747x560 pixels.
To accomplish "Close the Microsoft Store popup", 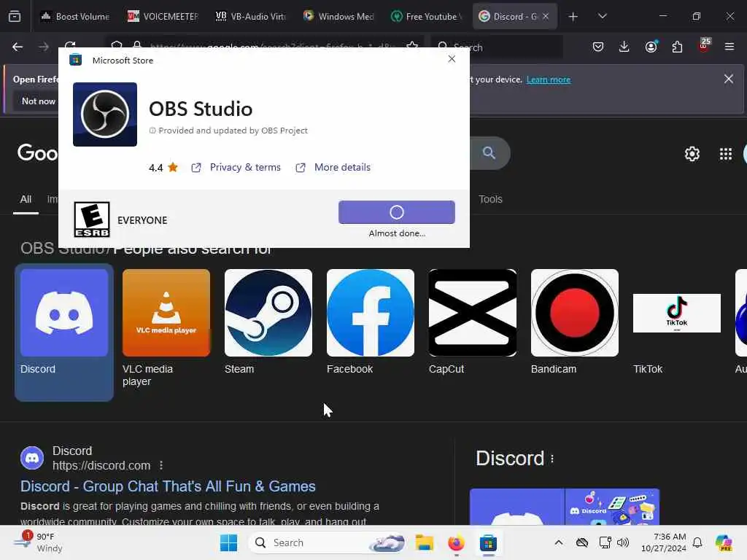I will pos(452,59).
